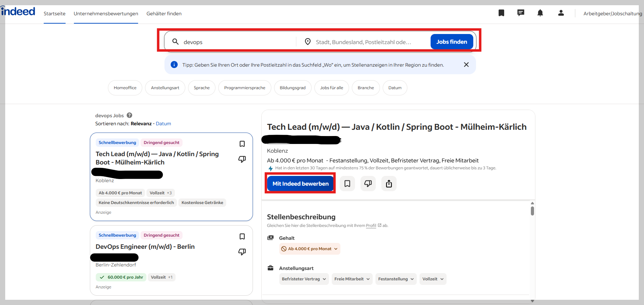Dislike the DevOps Engineer Berlin card
The image size is (644, 305).
tap(242, 252)
